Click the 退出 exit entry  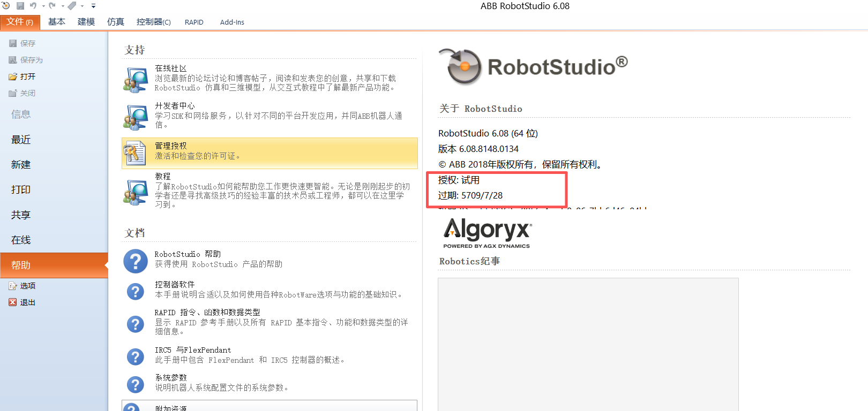[23, 302]
